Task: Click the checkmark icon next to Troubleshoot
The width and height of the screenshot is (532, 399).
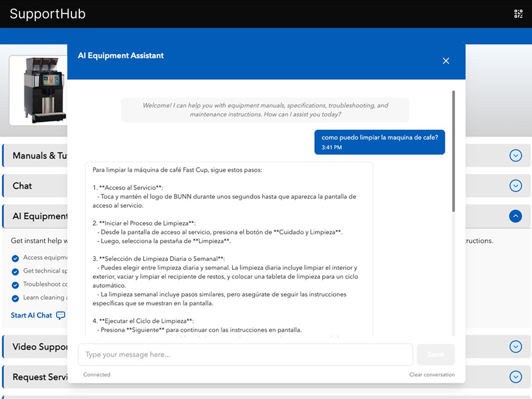Action: (x=15, y=285)
